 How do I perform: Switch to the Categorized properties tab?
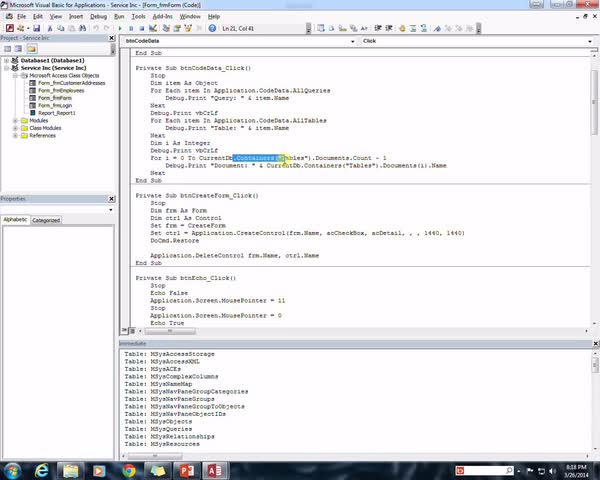pos(46,220)
